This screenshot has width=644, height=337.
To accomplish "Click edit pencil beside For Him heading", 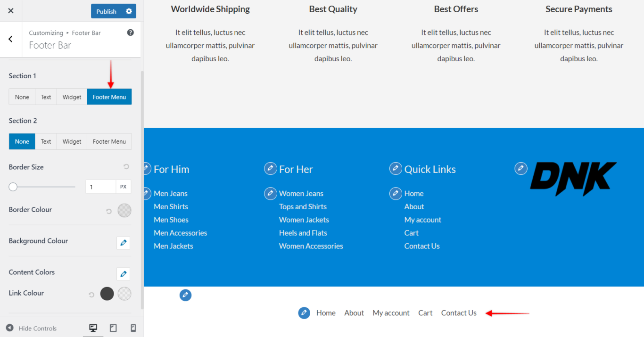I will pos(147,168).
